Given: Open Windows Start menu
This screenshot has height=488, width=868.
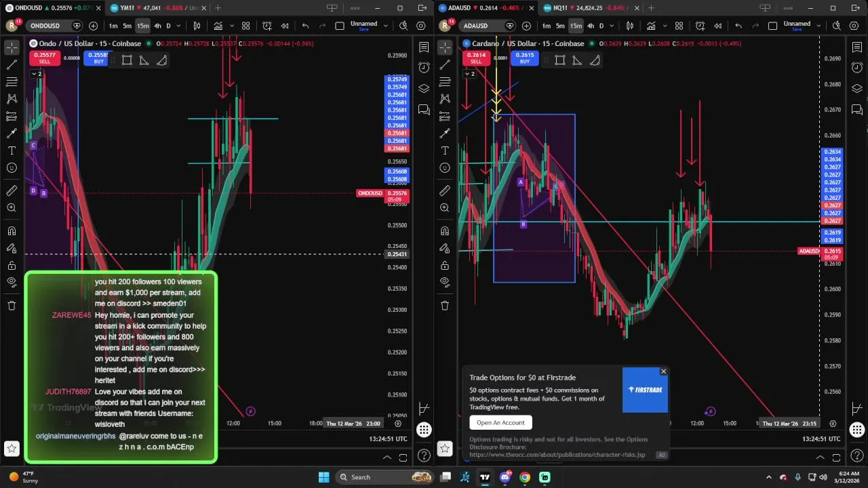Looking at the screenshot, I should 323,477.
